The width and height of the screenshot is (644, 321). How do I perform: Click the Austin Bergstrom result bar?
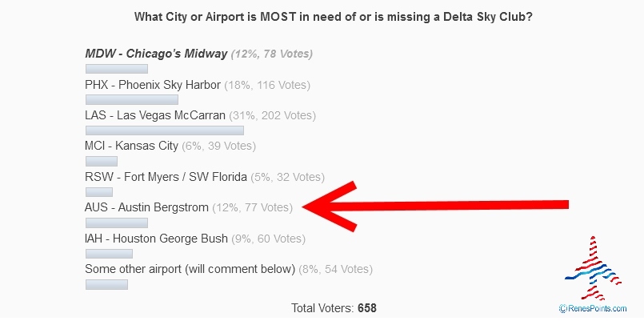click(x=117, y=223)
